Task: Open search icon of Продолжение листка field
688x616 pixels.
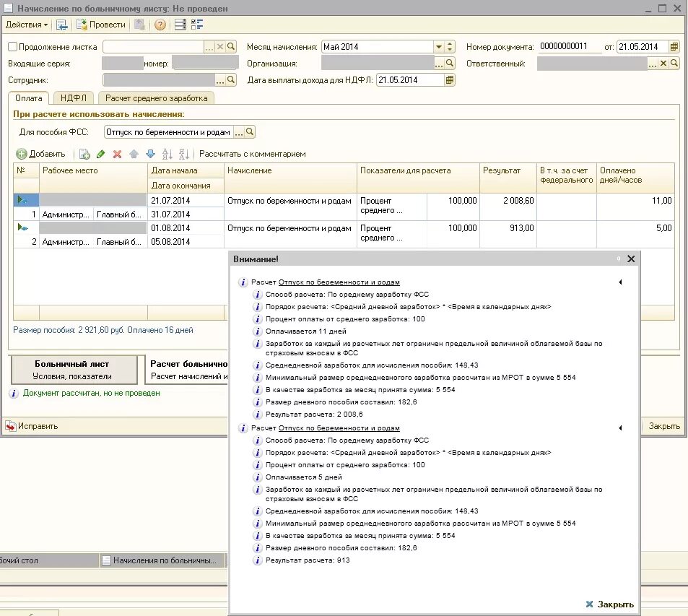Action: [x=231, y=46]
